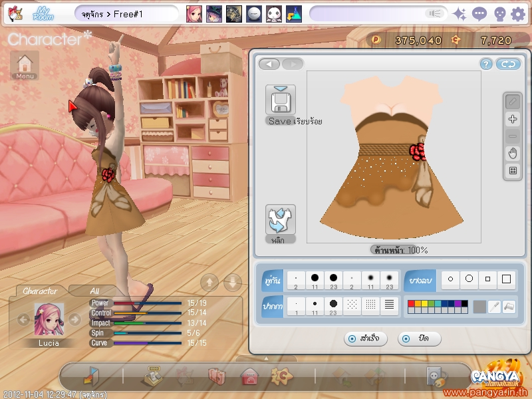This screenshot has width=532, height=399.
Task: Choose soft brush size 11
Action: tap(370, 280)
